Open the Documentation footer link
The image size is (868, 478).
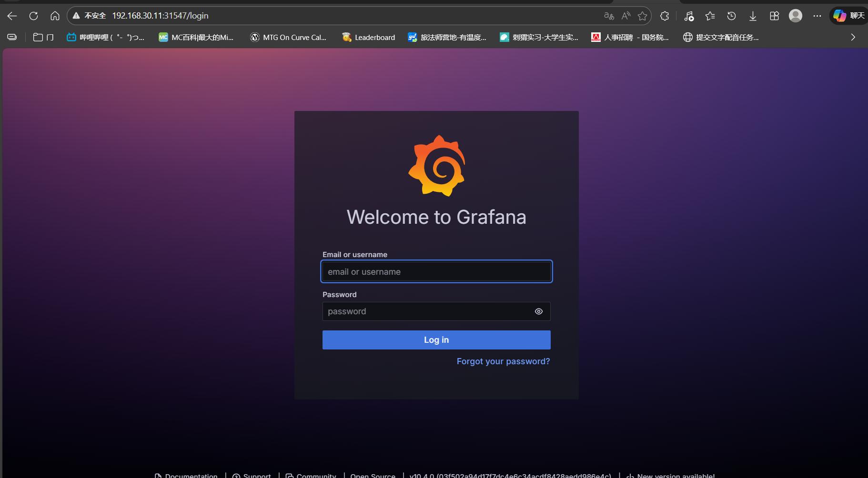pos(186,475)
